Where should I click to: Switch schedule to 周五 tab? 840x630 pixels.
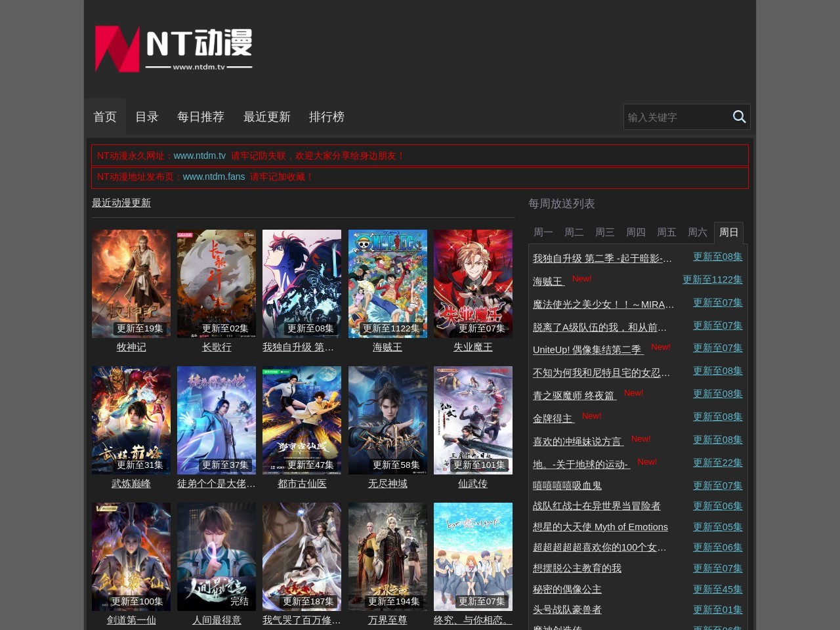(x=667, y=232)
